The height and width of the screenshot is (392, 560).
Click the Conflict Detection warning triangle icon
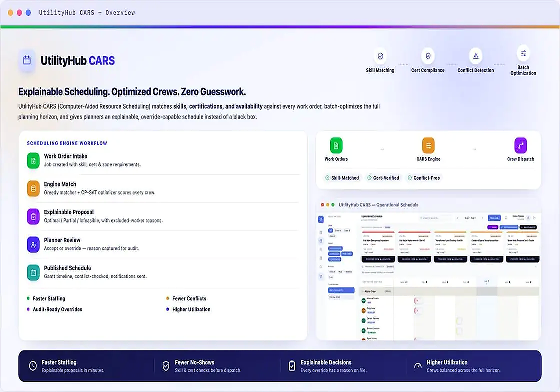[x=476, y=56]
